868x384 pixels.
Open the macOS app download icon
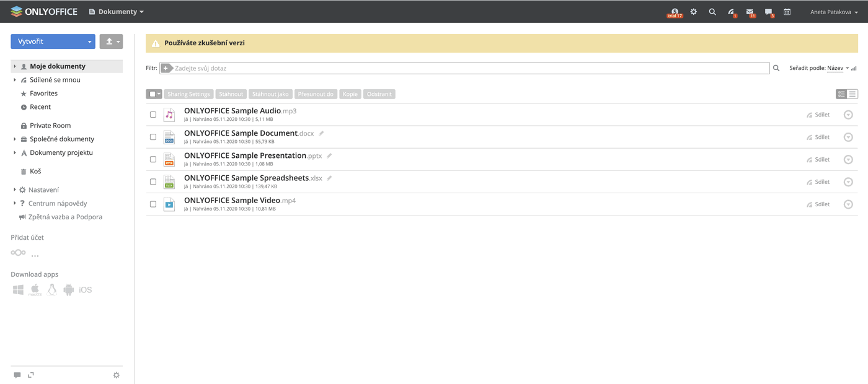(x=35, y=290)
